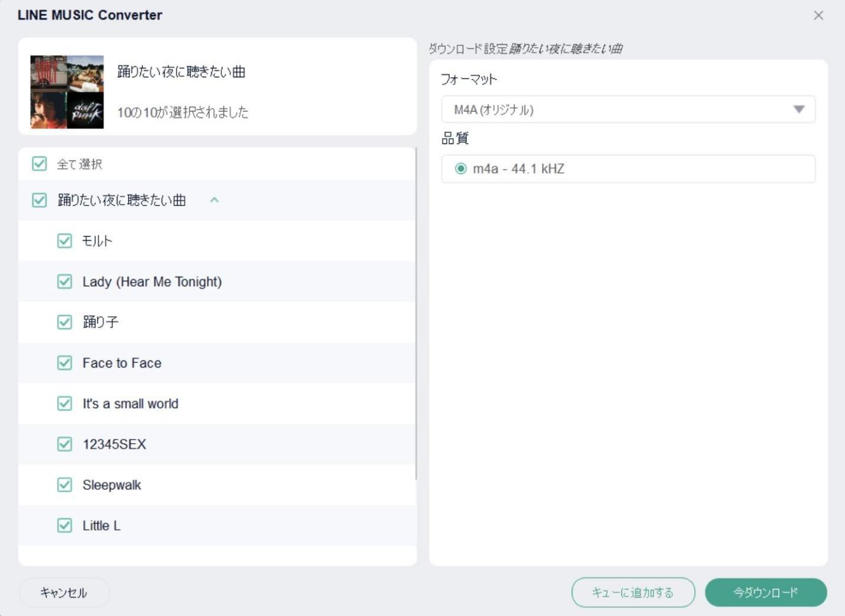Click the Face to Face title text
845x616 pixels.
coord(122,363)
